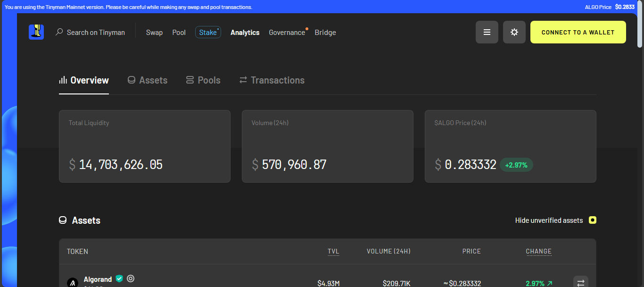Click the Total Liquidity value $14,703,626.05
This screenshot has width=644, height=287.
tap(116, 165)
